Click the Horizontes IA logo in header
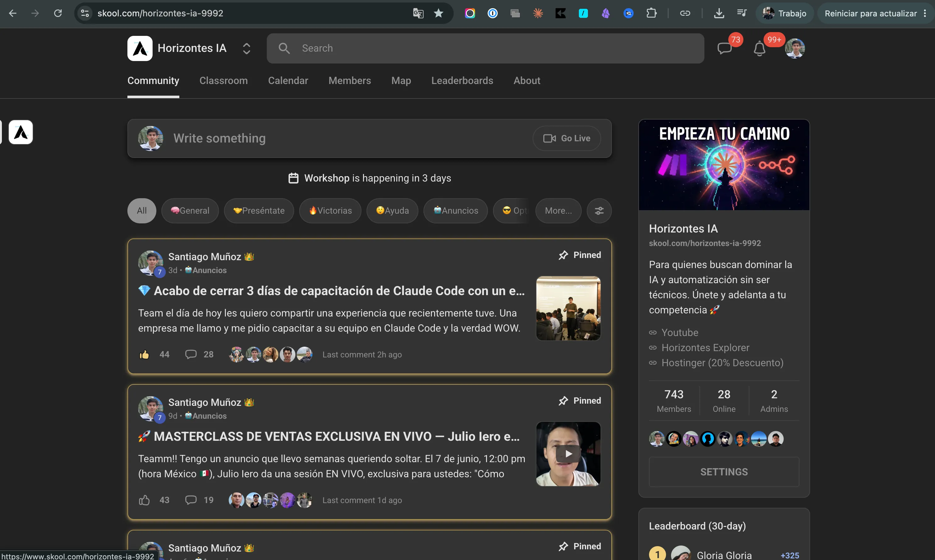The width and height of the screenshot is (935, 560). click(x=140, y=48)
